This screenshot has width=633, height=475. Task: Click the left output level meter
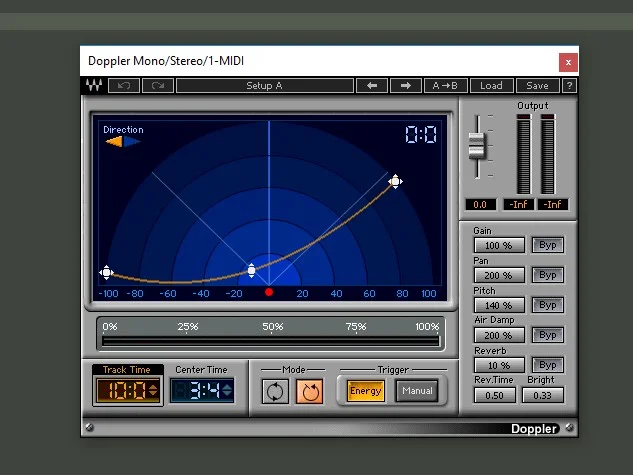coord(524,154)
